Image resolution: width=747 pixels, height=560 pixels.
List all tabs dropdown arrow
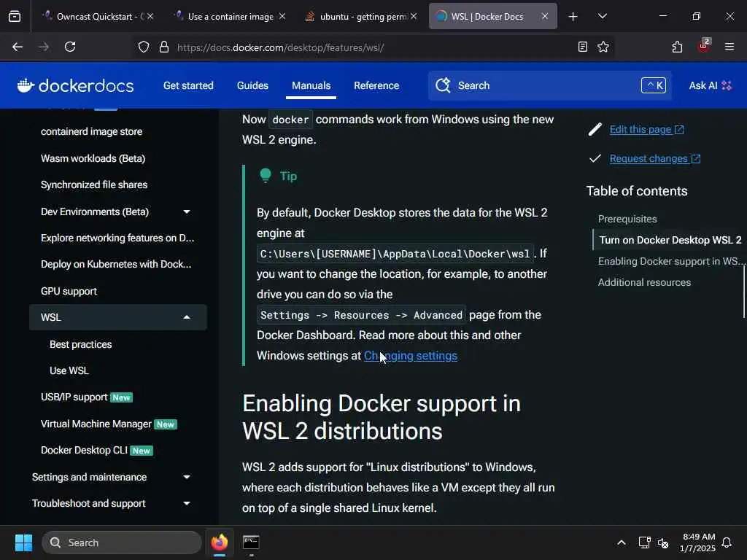click(602, 16)
